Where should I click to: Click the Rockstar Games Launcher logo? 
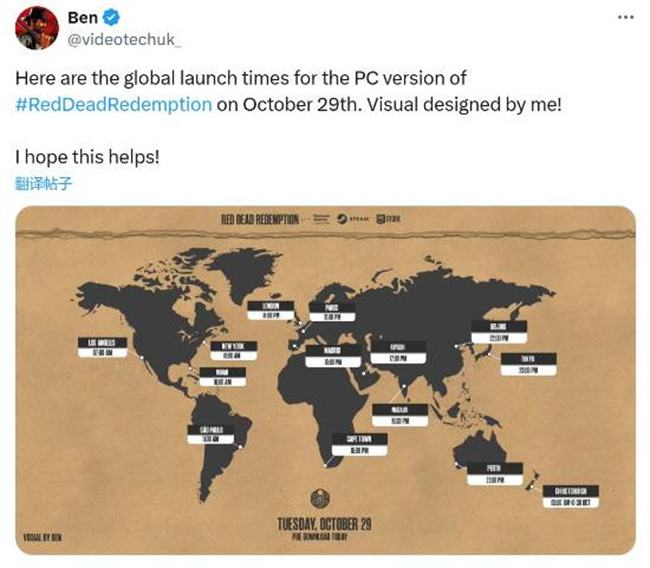321,220
